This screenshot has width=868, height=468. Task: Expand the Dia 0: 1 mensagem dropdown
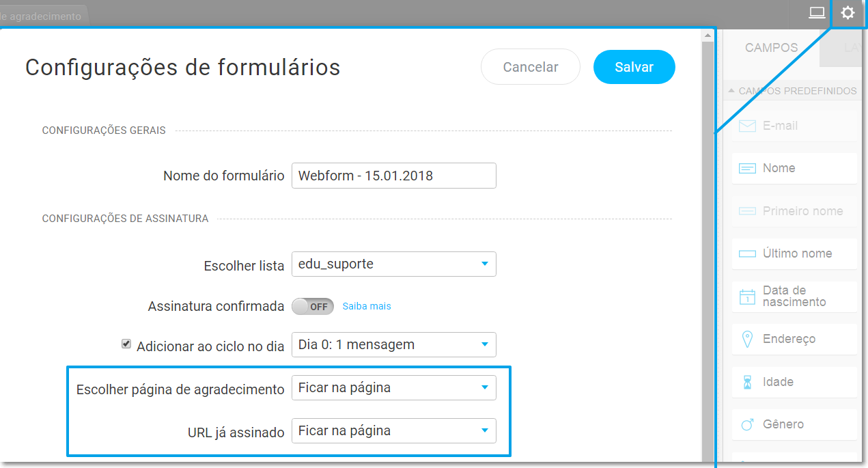click(x=394, y=344)
